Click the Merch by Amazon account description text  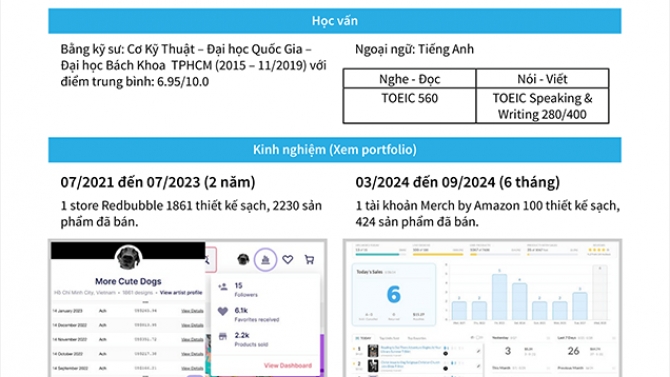pyautogui.click(x=488, y=214)
